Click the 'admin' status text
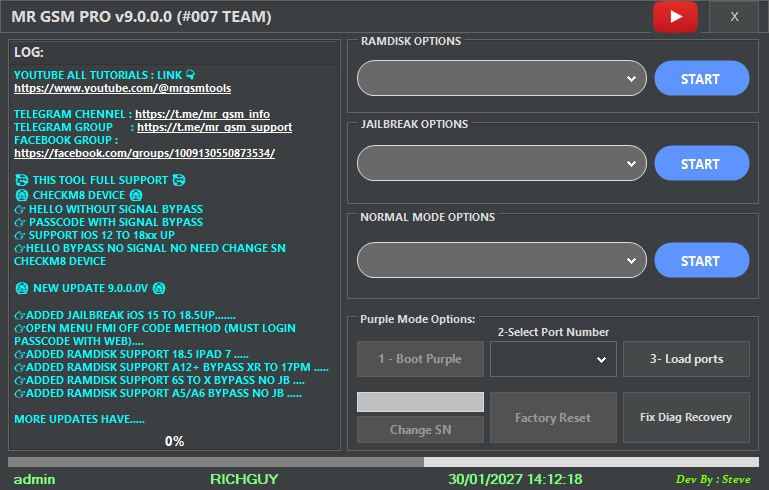The width and height of the screenshot is (769, 490). pos(34,479)
